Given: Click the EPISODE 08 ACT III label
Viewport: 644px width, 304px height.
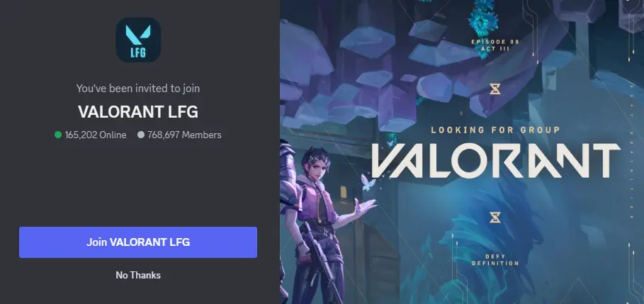Looking at the screenshot, I should (x=495, y=45).
